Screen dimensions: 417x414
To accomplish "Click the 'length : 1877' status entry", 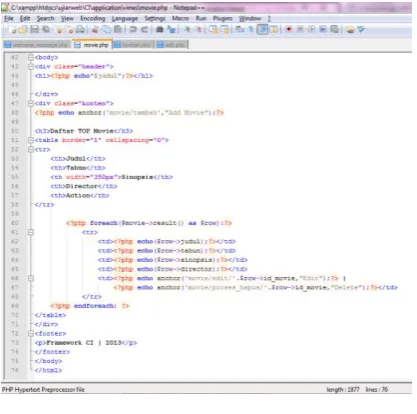I will (x=343, y=389).
